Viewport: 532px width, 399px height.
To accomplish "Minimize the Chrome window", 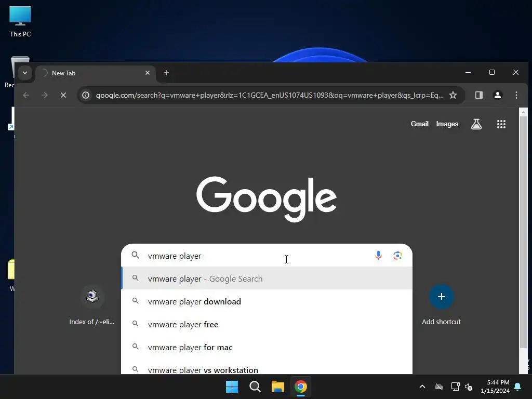I will click(x=468, y=72).
